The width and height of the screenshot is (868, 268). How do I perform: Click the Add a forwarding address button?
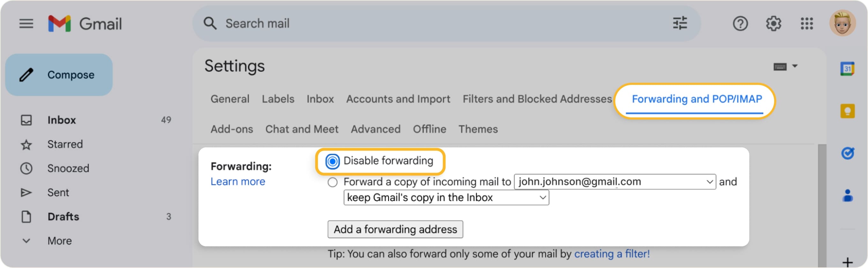[x=395, y=229]
